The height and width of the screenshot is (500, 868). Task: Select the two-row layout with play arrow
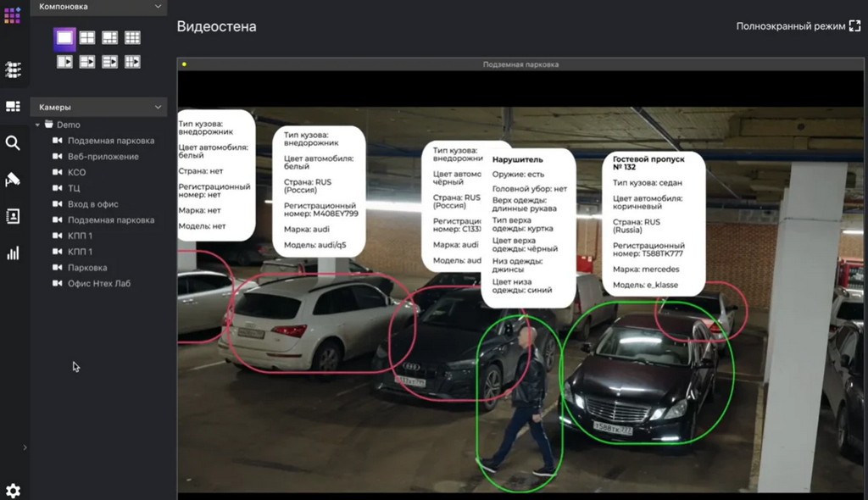tap(87, 62)
